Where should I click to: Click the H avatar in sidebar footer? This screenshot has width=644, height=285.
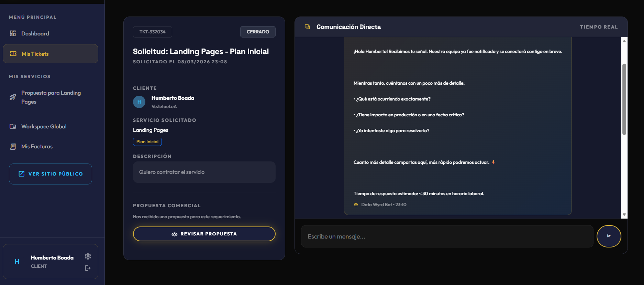(x=17, y=262)
